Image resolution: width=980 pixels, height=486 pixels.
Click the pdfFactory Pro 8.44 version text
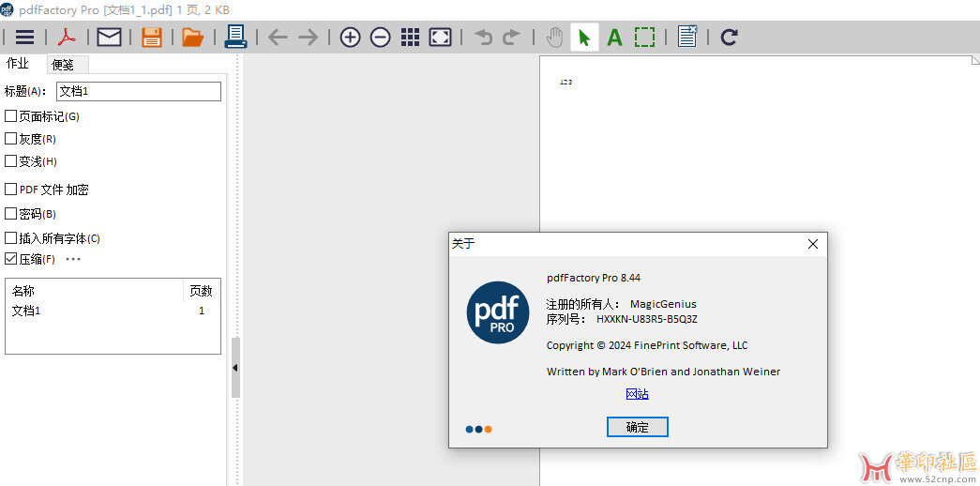coord(593,278)
